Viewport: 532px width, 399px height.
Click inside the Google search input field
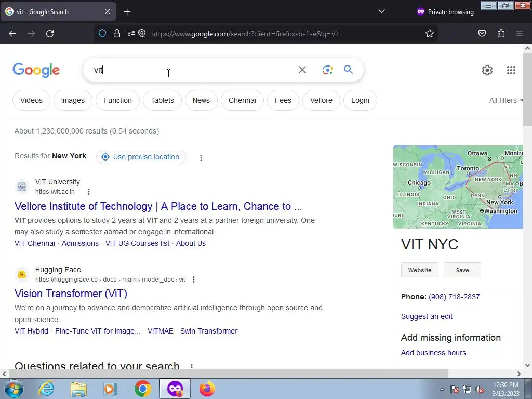point(193,70)
